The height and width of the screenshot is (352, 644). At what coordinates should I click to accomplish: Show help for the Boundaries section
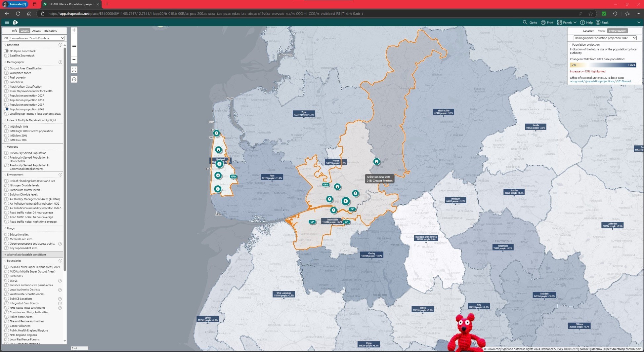coord(60,261)
